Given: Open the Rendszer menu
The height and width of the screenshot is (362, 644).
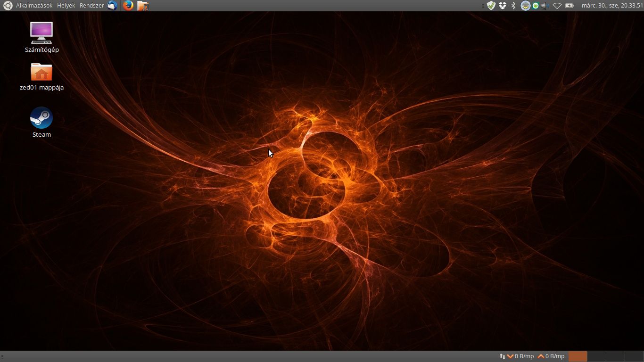Looking at the screenshot, I should pyautogui.click(x=91, y=6).
